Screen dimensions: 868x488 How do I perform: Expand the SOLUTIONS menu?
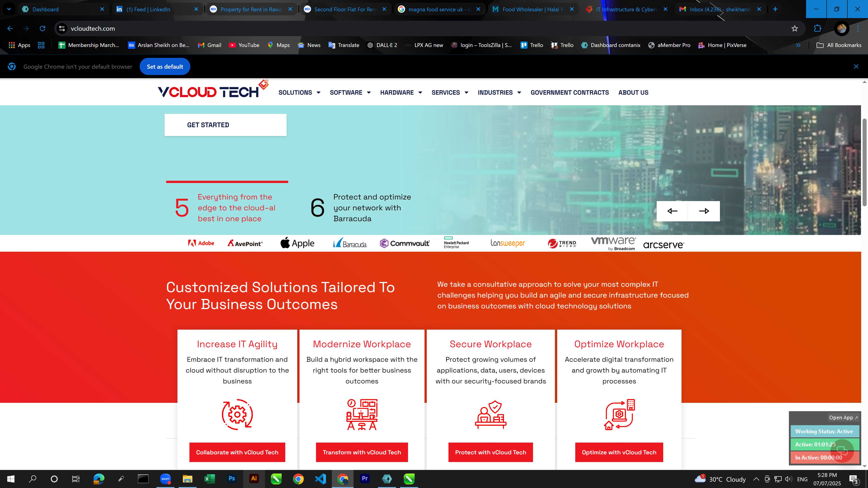pyautogui.click(x=299, y=93)
